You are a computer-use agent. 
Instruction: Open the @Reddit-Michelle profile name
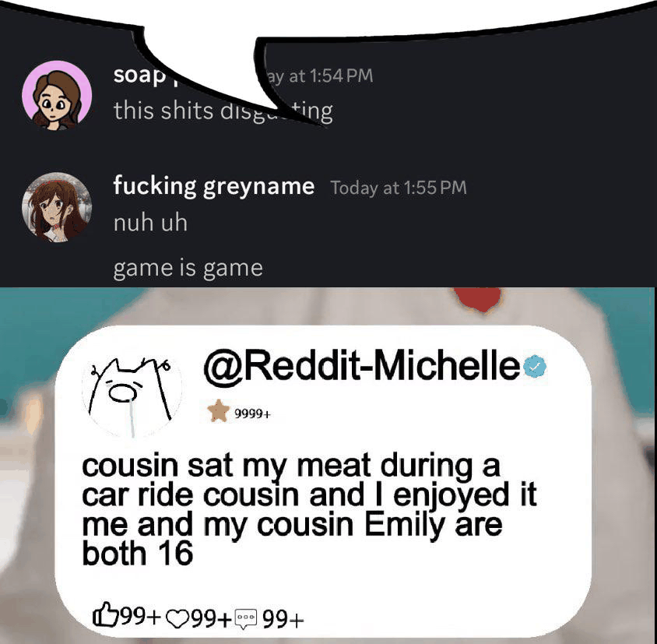[361, 364]
